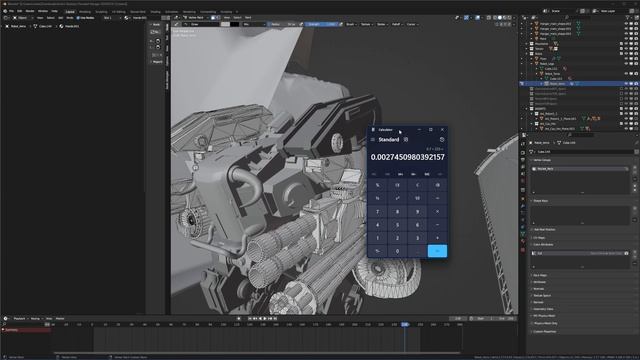640x360 pixels.
Task: Expand Normals panel in properties
Action: (539, 289)
